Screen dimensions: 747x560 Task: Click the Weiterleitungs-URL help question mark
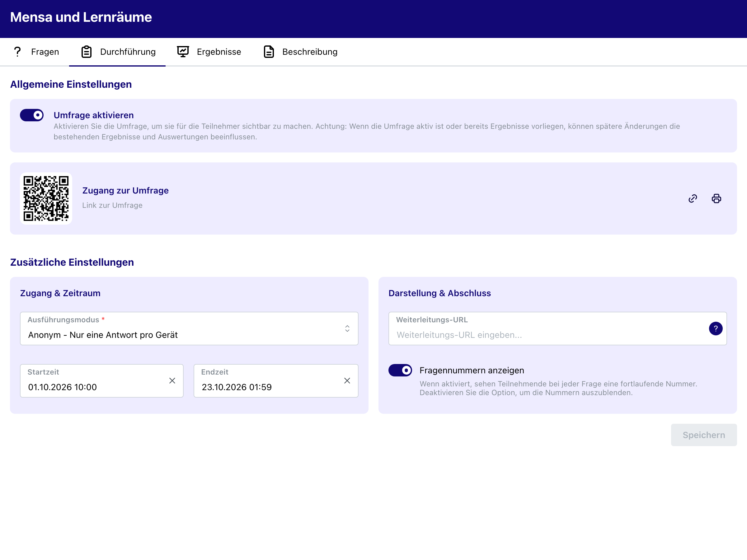pyautogui.click(x=716, y=329)
